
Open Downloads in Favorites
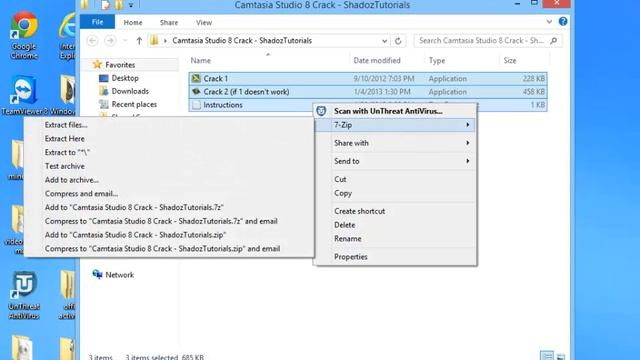[130, 91]
